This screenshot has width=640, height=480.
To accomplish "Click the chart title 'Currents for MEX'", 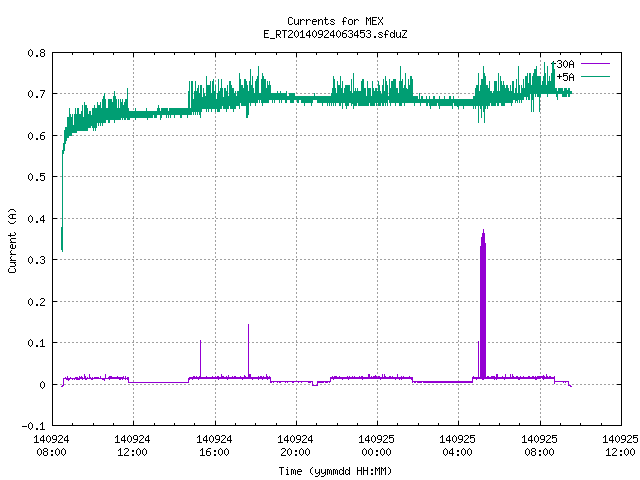I will (x=335, y=21).
